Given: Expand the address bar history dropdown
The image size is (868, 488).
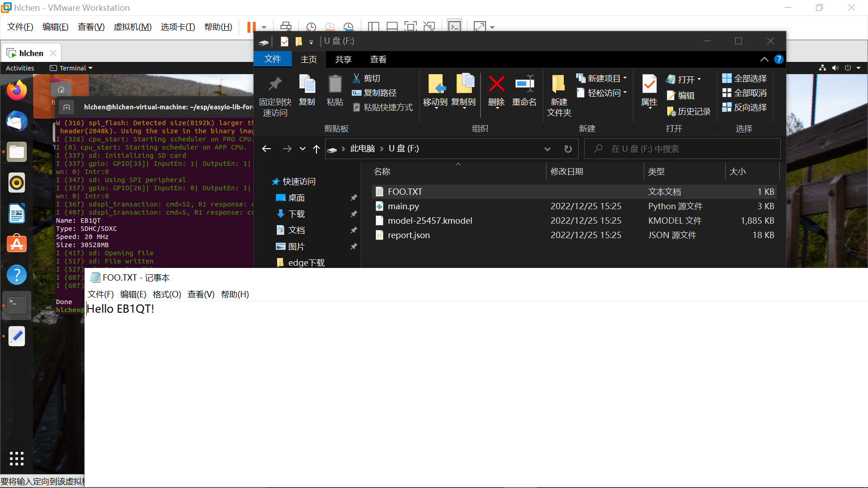Looking at the screenshot, I should [x=547, y=149].
